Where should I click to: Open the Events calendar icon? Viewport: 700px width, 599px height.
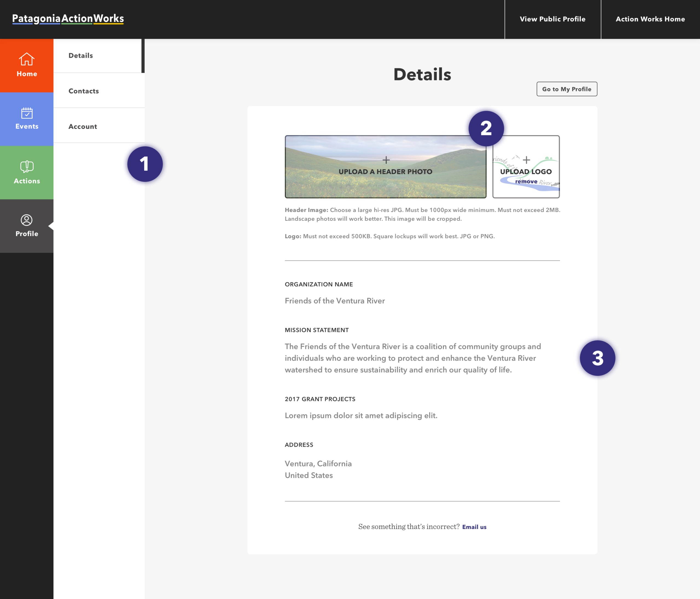point(27,113)
